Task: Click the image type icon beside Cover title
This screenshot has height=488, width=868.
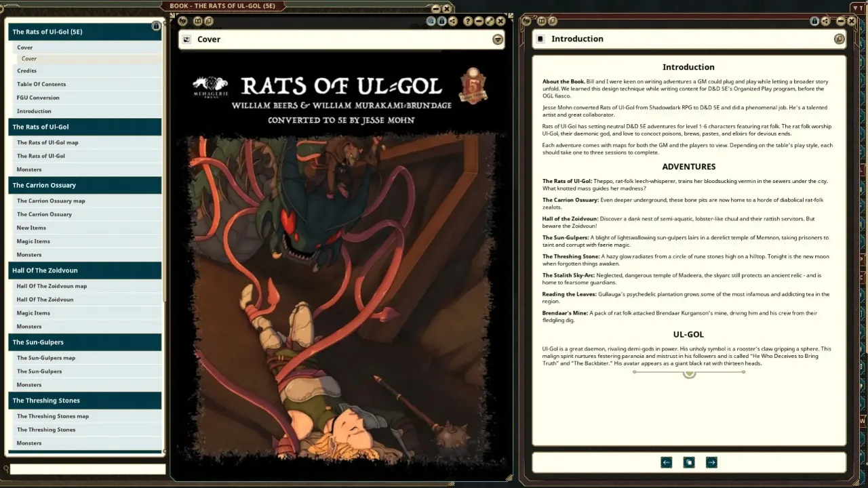Action: 187,39
